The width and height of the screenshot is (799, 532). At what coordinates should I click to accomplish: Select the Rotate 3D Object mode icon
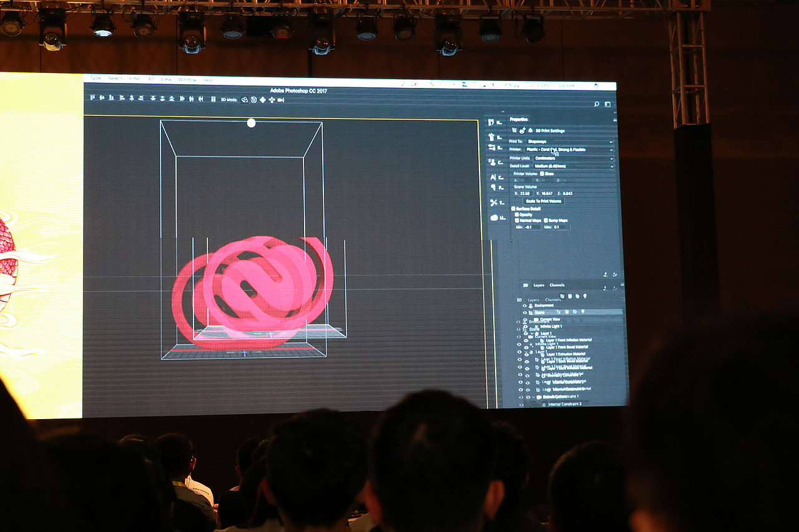click(245, 100)
